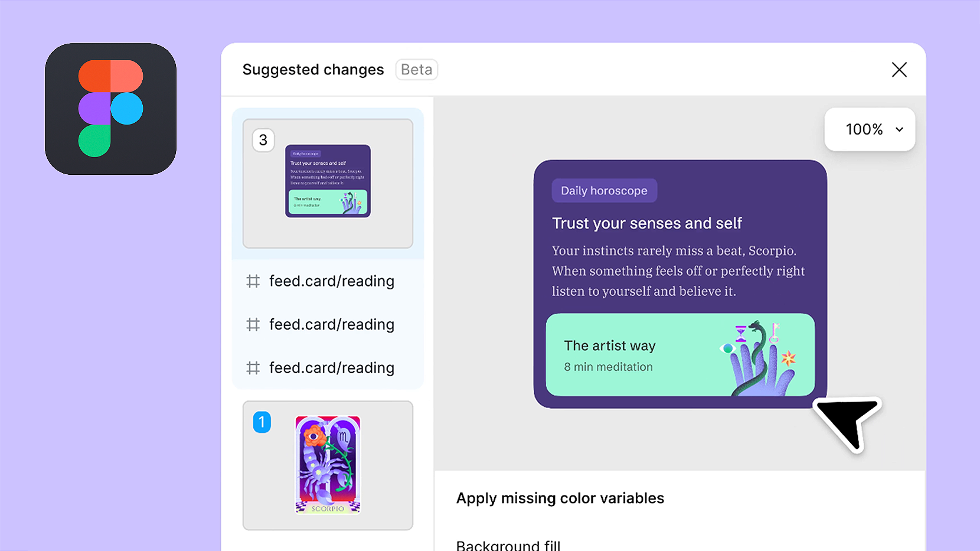Close the Suggested changes panel
Screen dimensions: 980x551
899,70
